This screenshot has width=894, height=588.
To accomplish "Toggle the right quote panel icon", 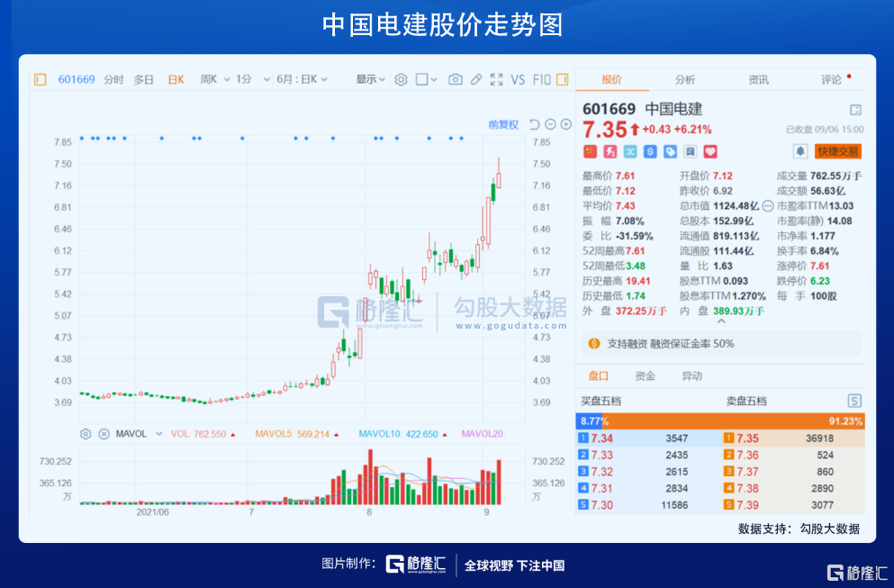I will [x=562, y=79].
